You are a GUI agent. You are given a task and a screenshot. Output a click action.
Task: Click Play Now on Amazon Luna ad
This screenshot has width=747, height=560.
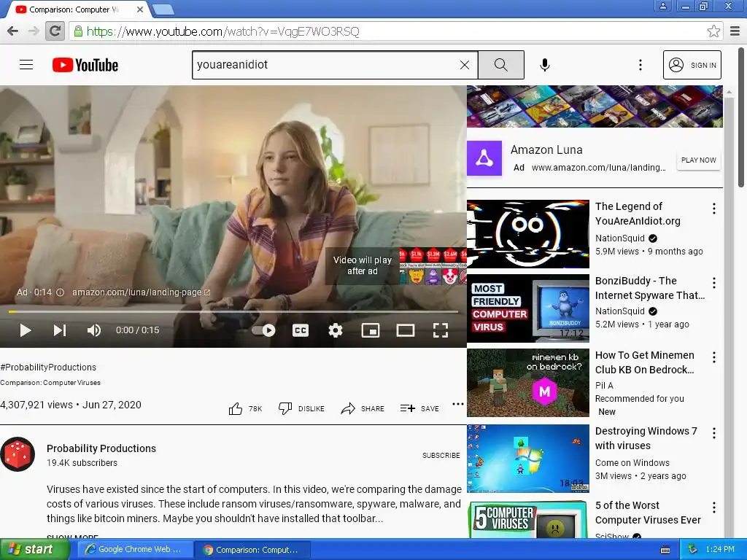click(x=698, y=160)
